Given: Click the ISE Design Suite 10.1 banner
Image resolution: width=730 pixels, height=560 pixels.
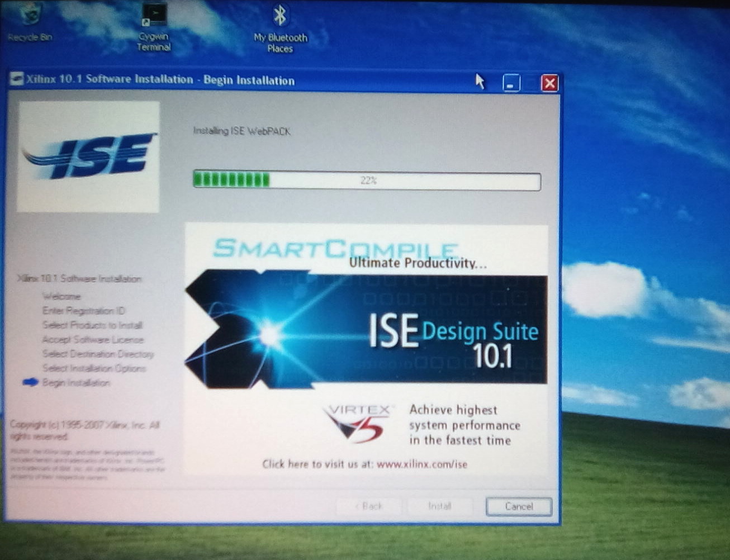Looking at the screenshot, I should click(x=366, y=330).
